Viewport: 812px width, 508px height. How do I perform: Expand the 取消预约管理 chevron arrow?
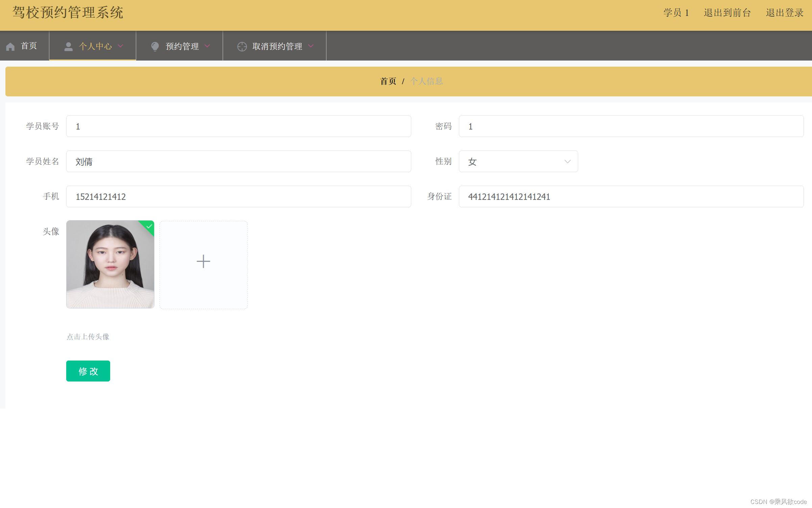coord(311,46)
